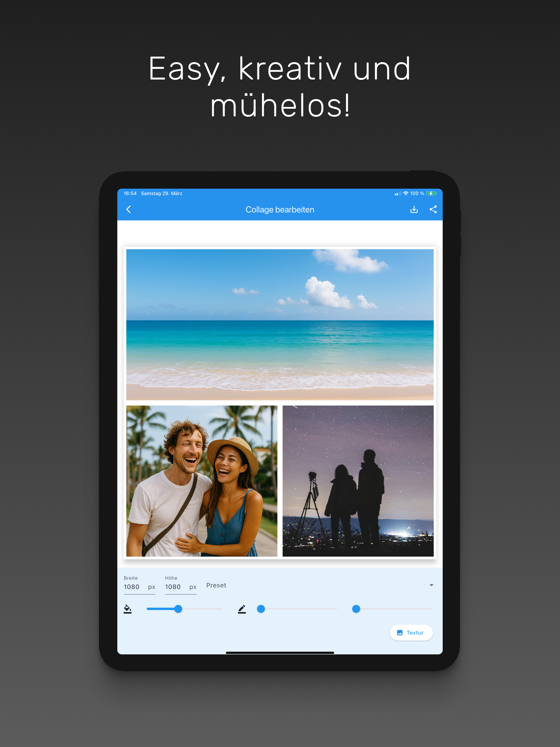
Task: Click the first blue slider handle
Action: tap(178, 609)
